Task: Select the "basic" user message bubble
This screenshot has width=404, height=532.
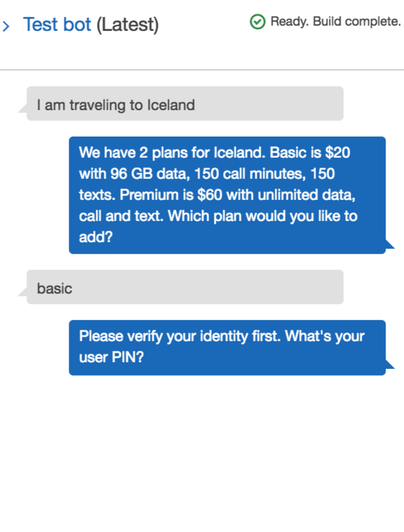Action: pyautogui.click(x=185, y=287)
